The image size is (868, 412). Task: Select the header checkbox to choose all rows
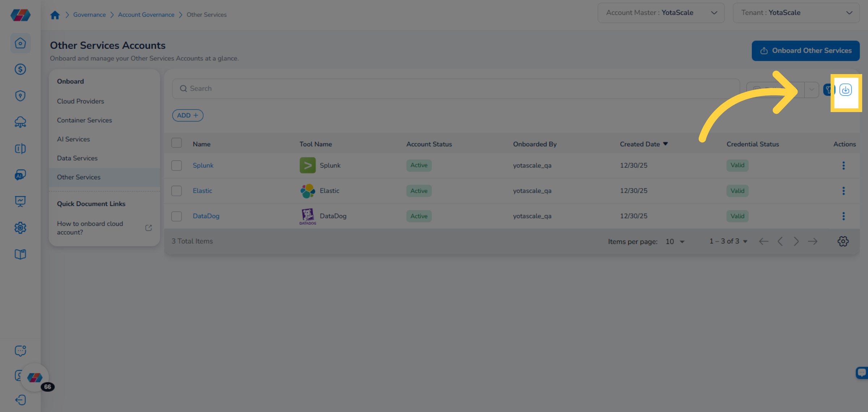[x=176, y=143]
